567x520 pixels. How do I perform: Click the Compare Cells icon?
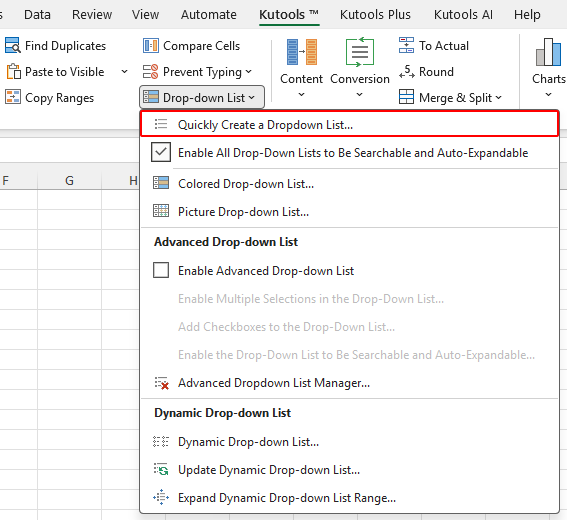click(x=150, y=46)
